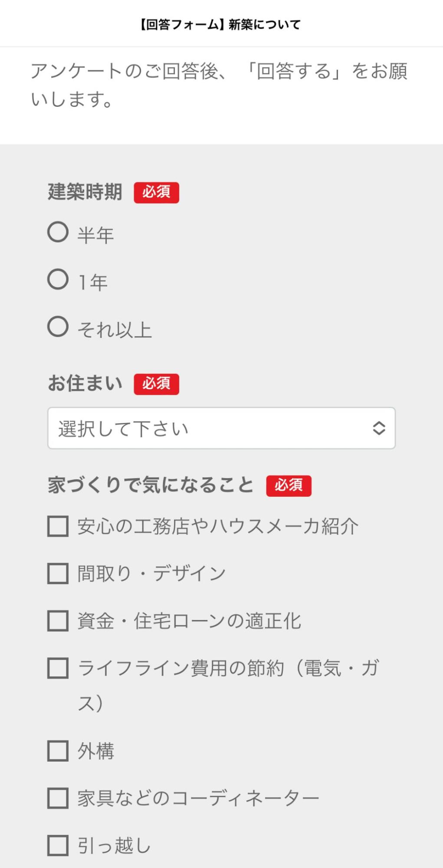Click the 必須 badge beside 建築時期
Image resolution: width=443 pixels, height=868 pixels.
[x=156, y=192]
